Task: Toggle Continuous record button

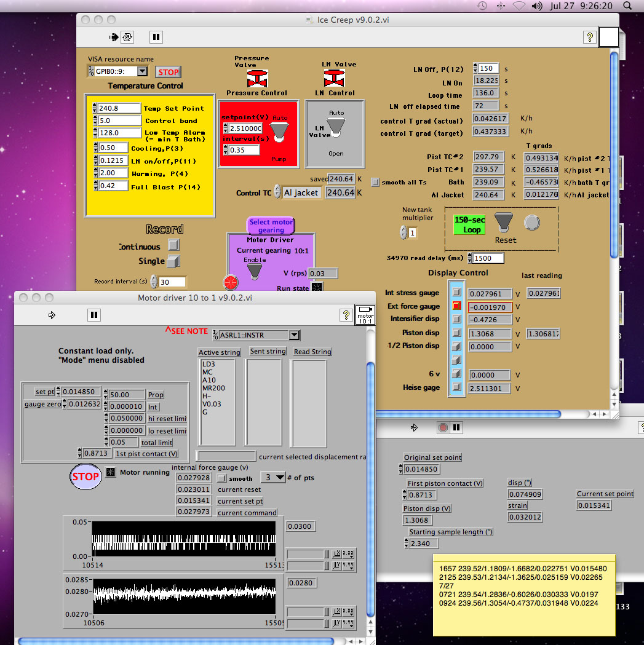Action: click(x=173, y=245)
